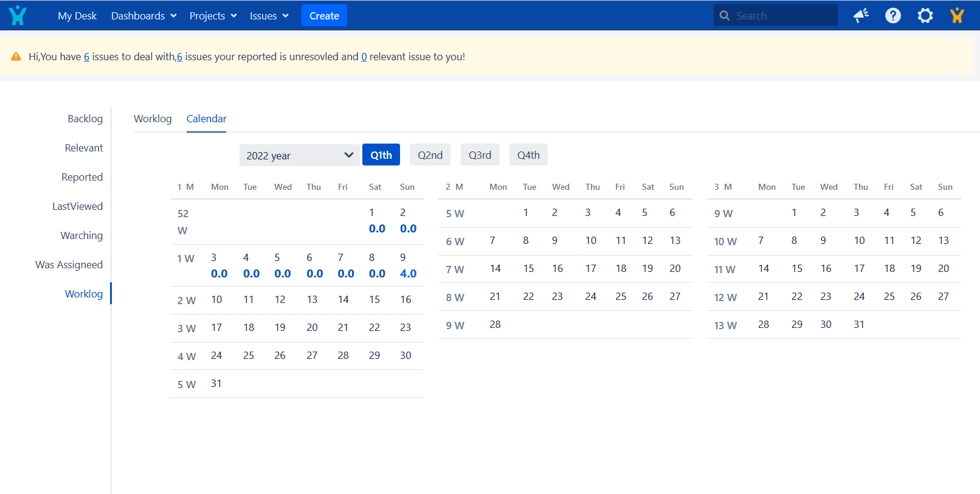Click the Create button
980x494 pixels.
[324, 16]
